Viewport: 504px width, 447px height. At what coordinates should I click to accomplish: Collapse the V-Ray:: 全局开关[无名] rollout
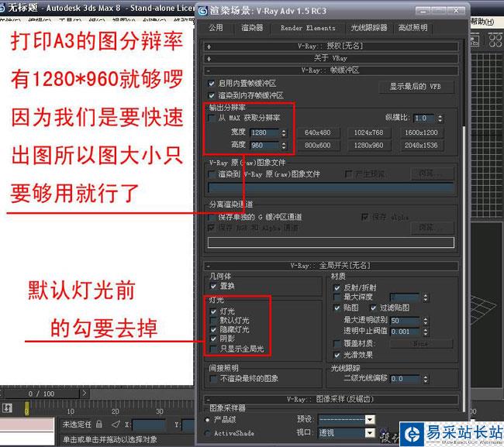pyautogui.click(x=331, y=266)
